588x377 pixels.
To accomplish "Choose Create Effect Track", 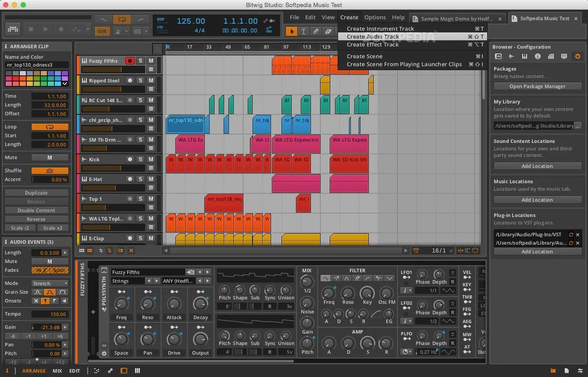I will [x=412, y=45].
